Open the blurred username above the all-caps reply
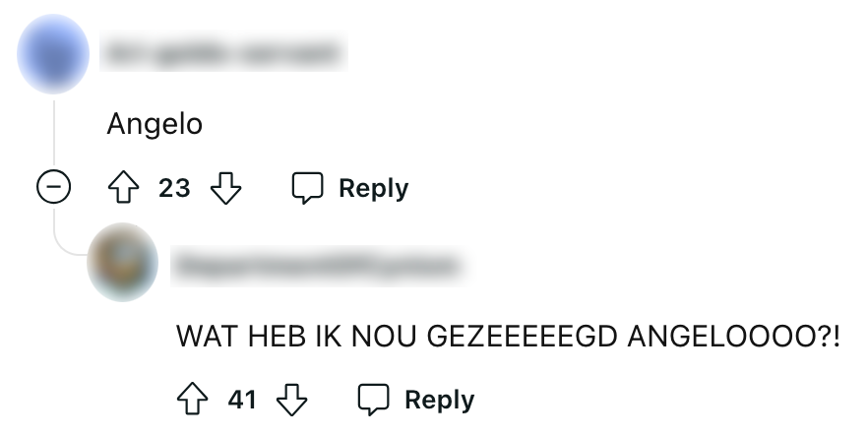The height and width of the screenshot is (437, 868). coord(315,264)
